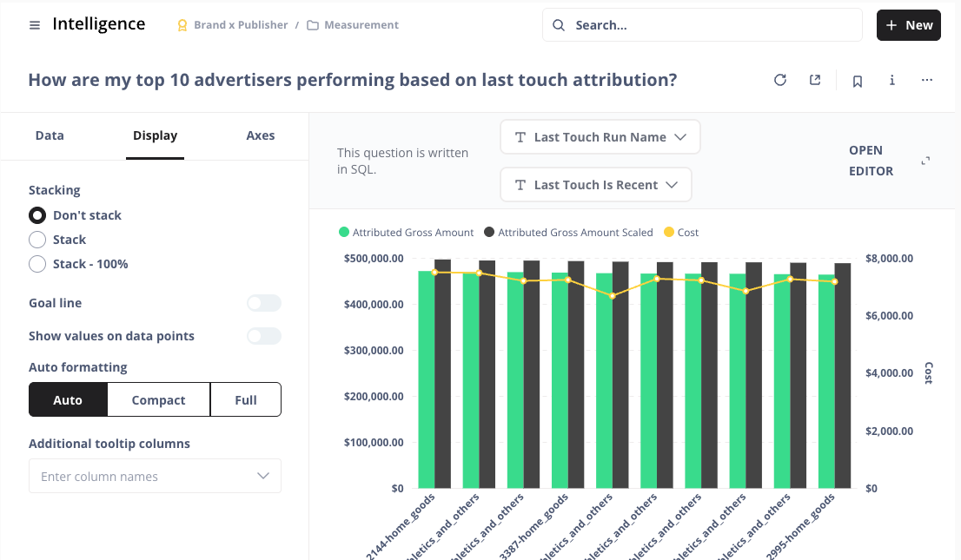The image size is (961, 560).
Task: Open the hamburger navigation menu
Action: pos(35,25)
